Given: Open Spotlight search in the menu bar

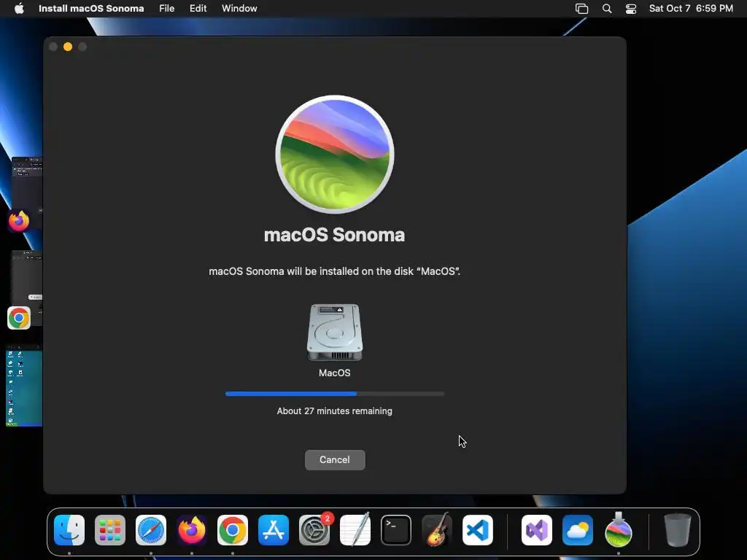Looking at the screenshot, I should [x=607, y=8].
